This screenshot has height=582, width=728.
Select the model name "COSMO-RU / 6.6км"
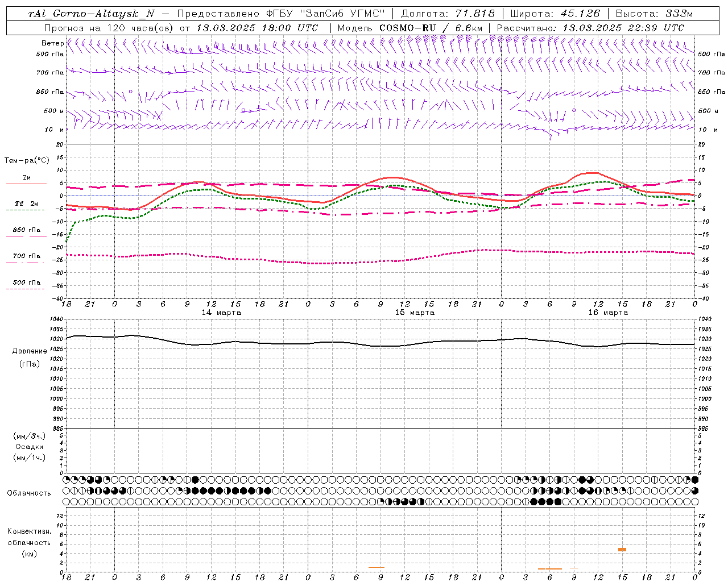pyautogui.click(x=431, y=28)
